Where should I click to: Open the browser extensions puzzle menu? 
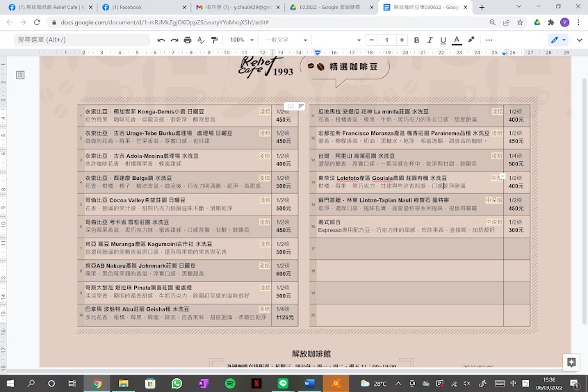[551, 22]
